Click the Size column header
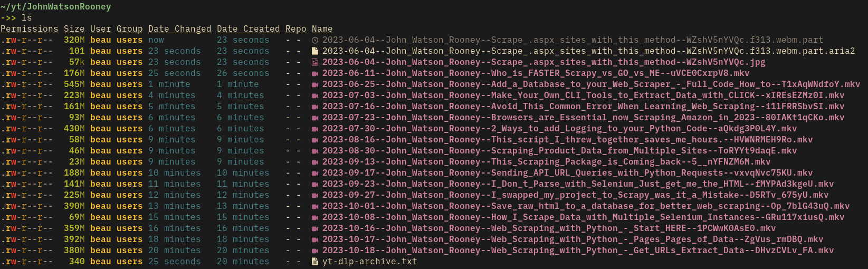The width and height of the screenshot is (868, 269). tap(74, 29)
